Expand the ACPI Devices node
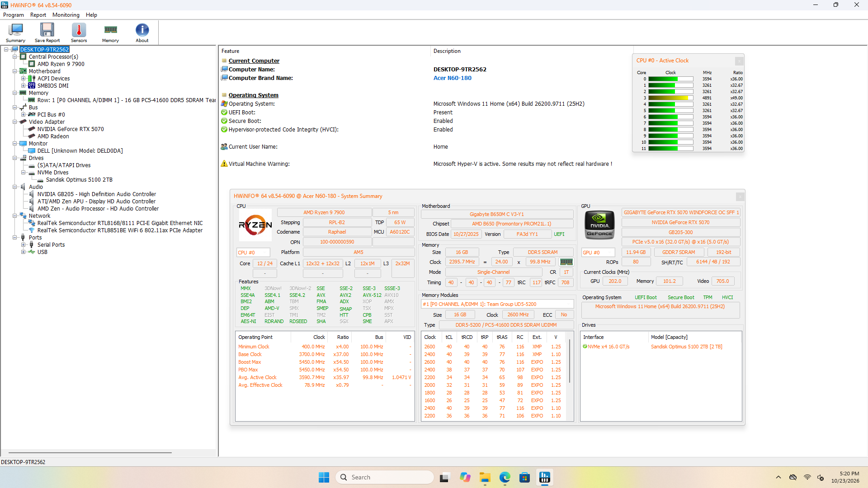 [24, 79]
